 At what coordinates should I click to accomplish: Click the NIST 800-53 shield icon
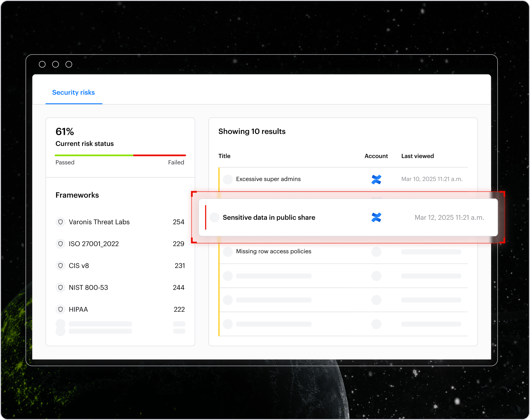pos(60,287)
